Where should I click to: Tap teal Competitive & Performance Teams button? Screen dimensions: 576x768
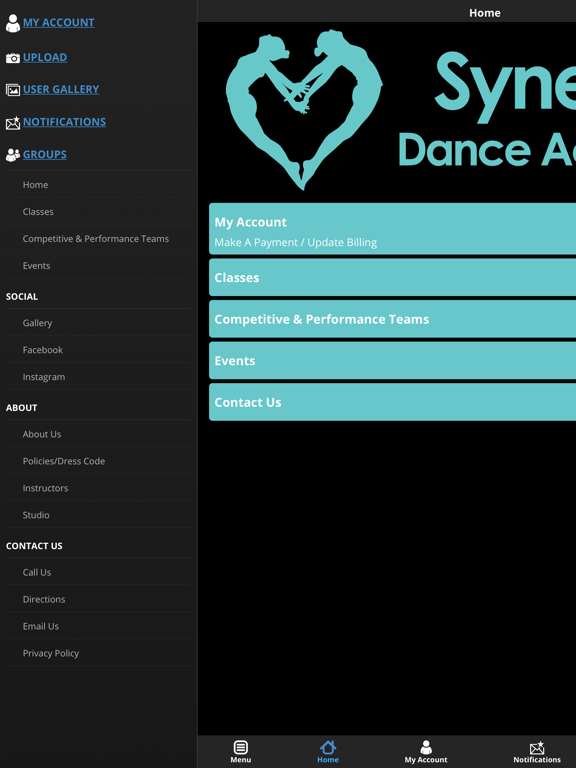pyautogui.click(x=392, y=319)
